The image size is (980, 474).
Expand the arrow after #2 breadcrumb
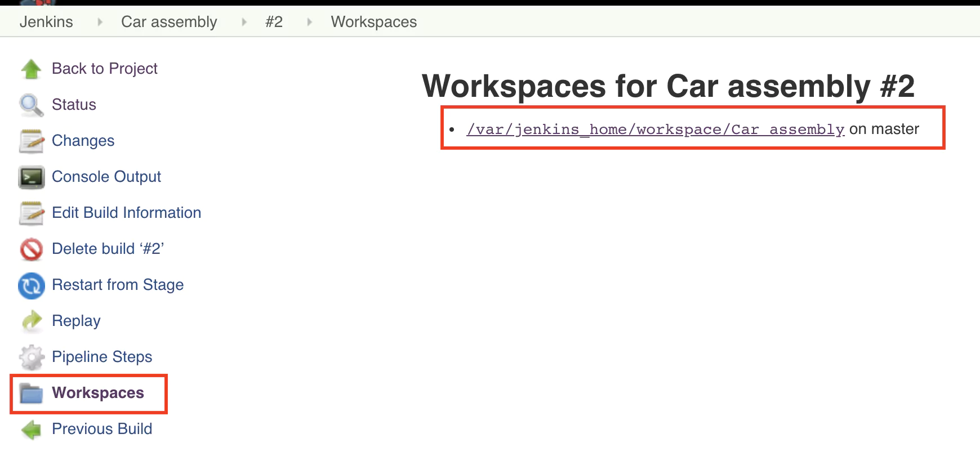[309, 22]
